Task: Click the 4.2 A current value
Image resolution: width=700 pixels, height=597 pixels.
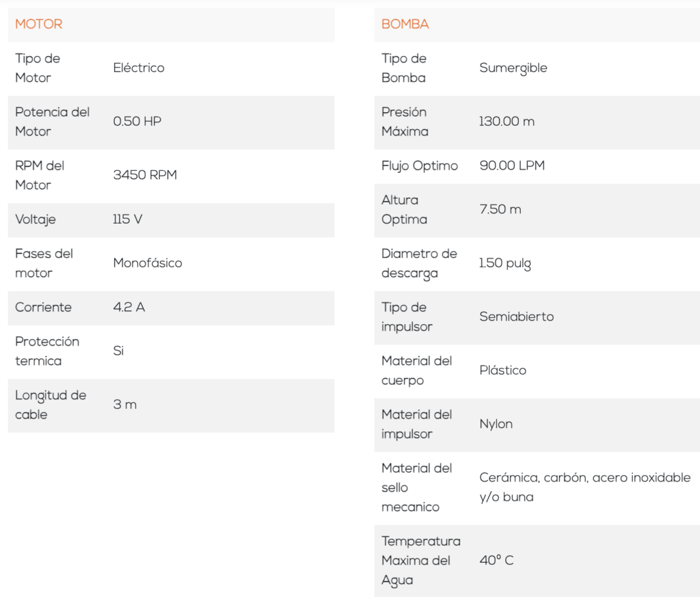Action: 129,307
